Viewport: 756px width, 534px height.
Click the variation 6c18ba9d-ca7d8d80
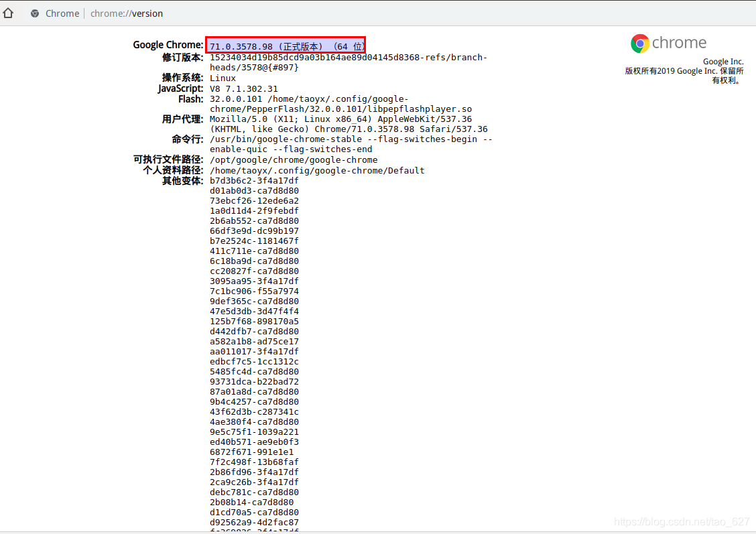coord(254,261)
